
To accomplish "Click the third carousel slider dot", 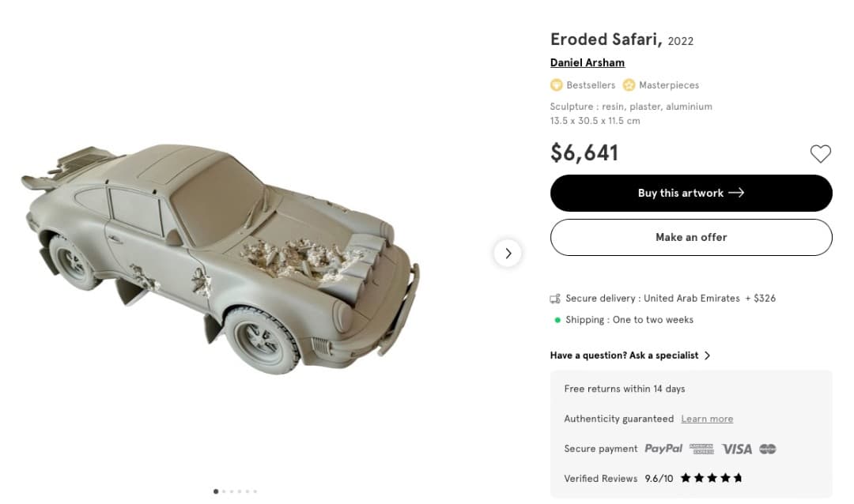I will [232, 491].
